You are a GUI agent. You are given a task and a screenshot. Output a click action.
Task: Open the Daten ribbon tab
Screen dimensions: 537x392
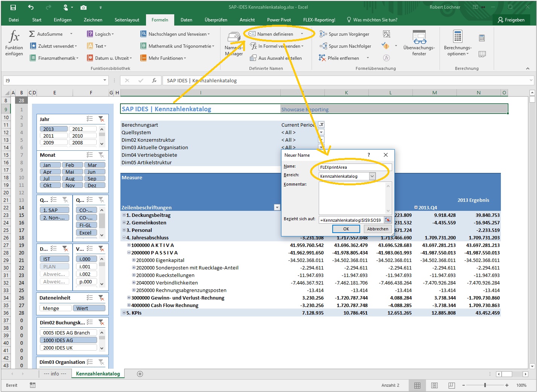click(x=186, y=20)
